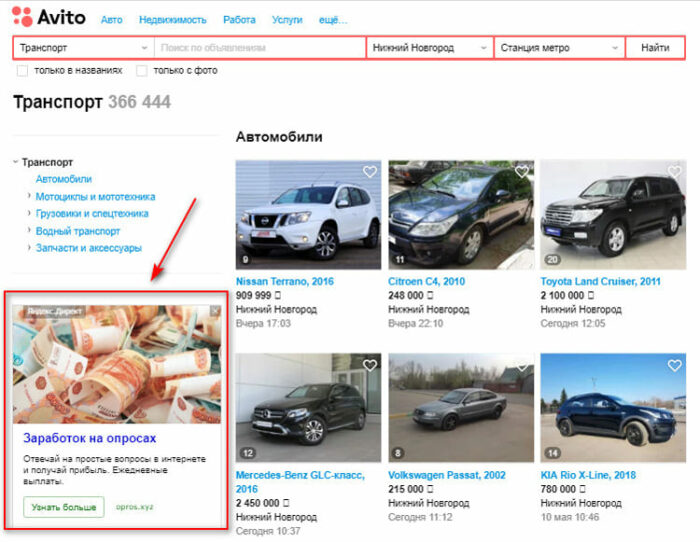
Task: Enable 'только в названиях' checkbox
Action: point(22,71)
